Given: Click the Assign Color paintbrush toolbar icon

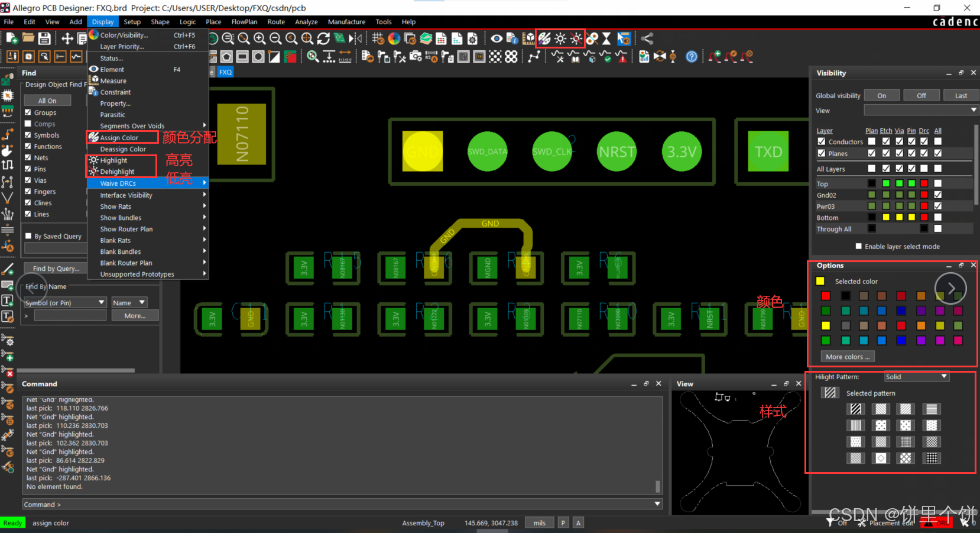Looking at the screenshot, I should click(544, 38).
